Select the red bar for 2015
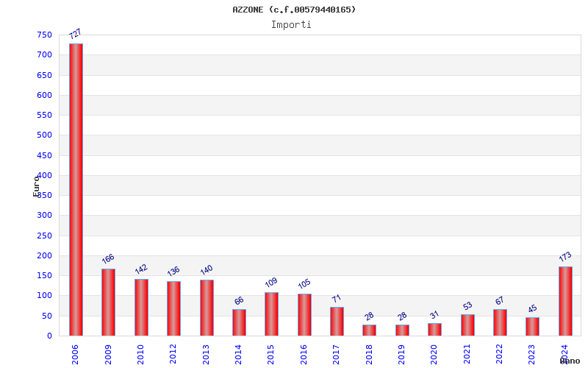This screenshot has width=588, height=368. point(271,314)
